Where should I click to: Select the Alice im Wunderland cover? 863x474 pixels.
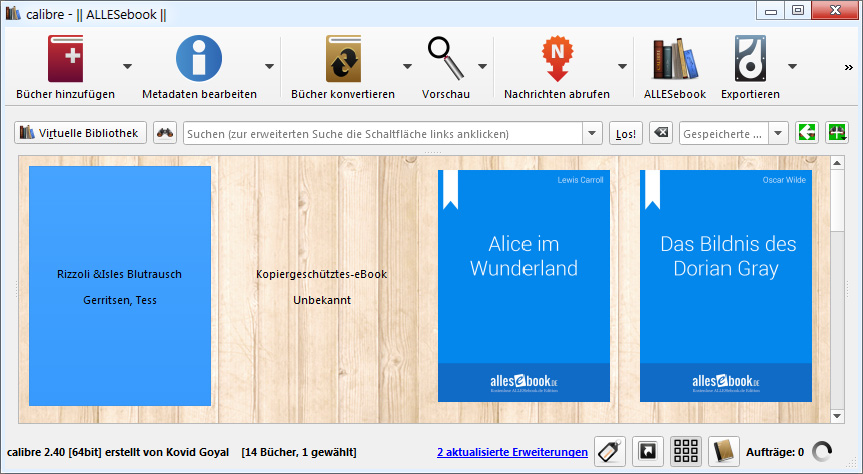pos(523,286)
